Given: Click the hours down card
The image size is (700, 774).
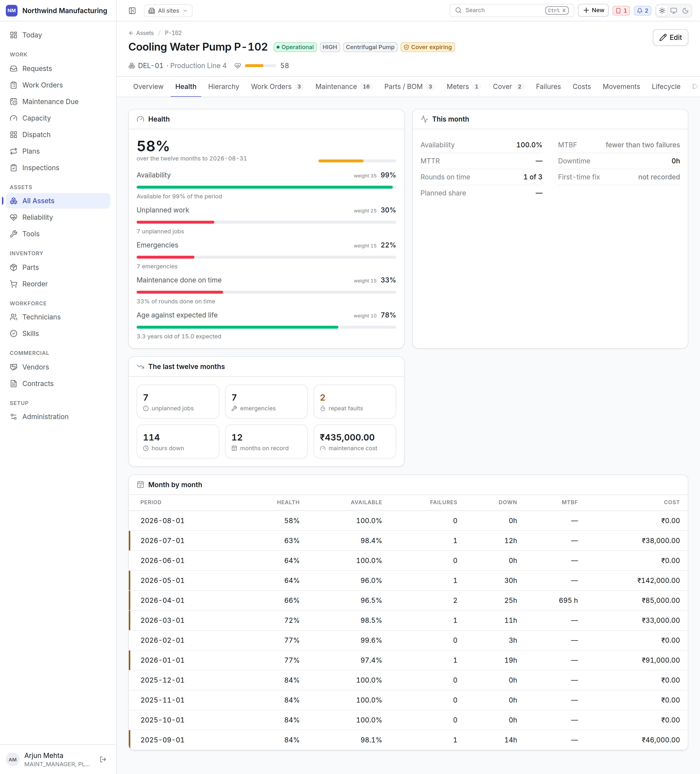Looking at the screenshot, I should point(178,441).
